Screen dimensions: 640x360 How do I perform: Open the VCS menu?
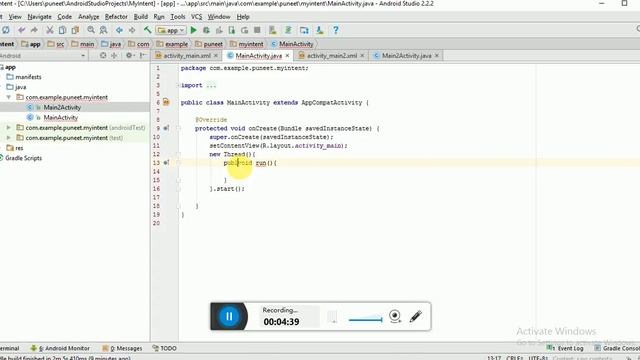[197, 17]
